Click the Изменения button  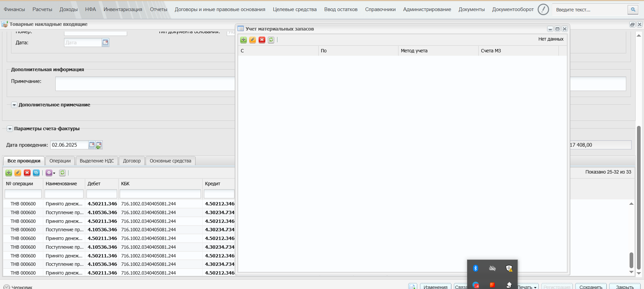click(435, 287)
